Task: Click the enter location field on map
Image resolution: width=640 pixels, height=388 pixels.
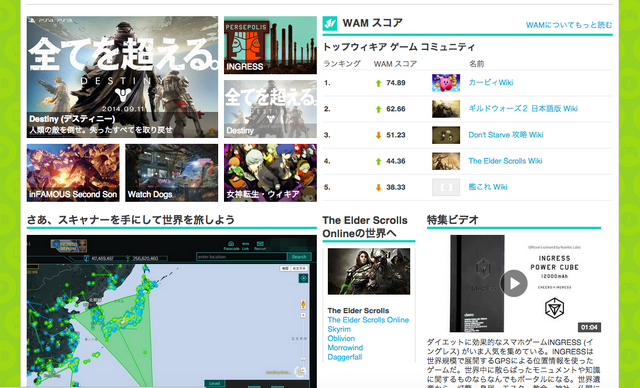Action: 242,257
